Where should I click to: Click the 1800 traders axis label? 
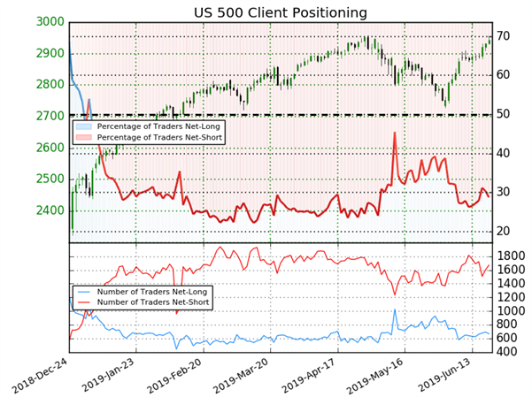click(x=511, y=256)
